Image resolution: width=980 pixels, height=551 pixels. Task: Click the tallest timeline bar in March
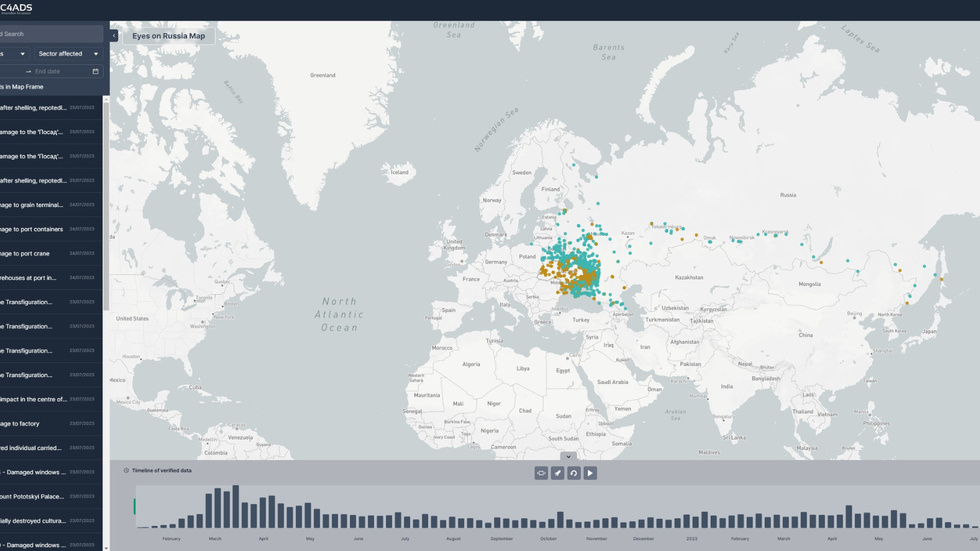(x=236, y=507)
